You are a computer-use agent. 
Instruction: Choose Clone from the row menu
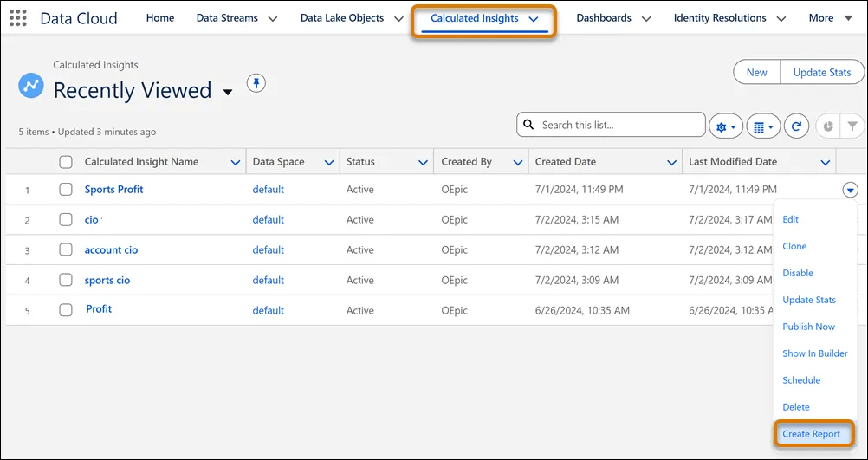794,246
